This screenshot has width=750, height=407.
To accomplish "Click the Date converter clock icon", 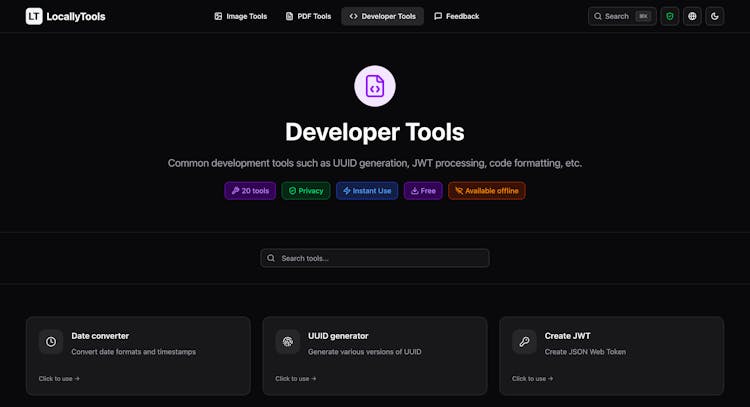I will [51, 341].
